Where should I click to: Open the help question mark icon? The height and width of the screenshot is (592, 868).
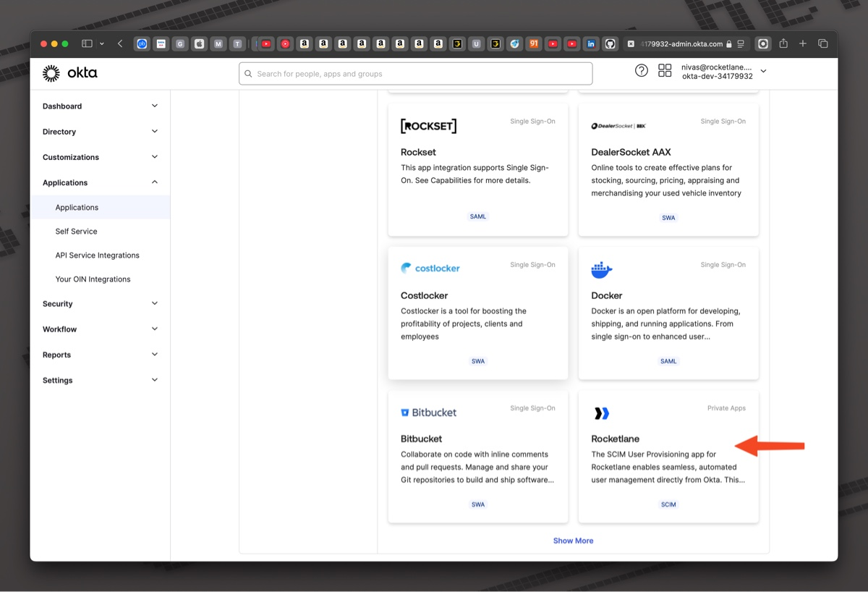(642, 70)
